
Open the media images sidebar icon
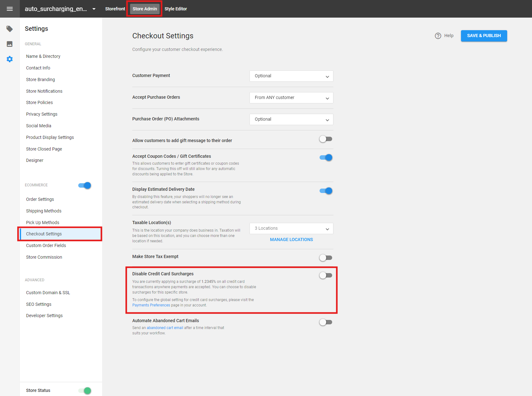coord(9,44)
